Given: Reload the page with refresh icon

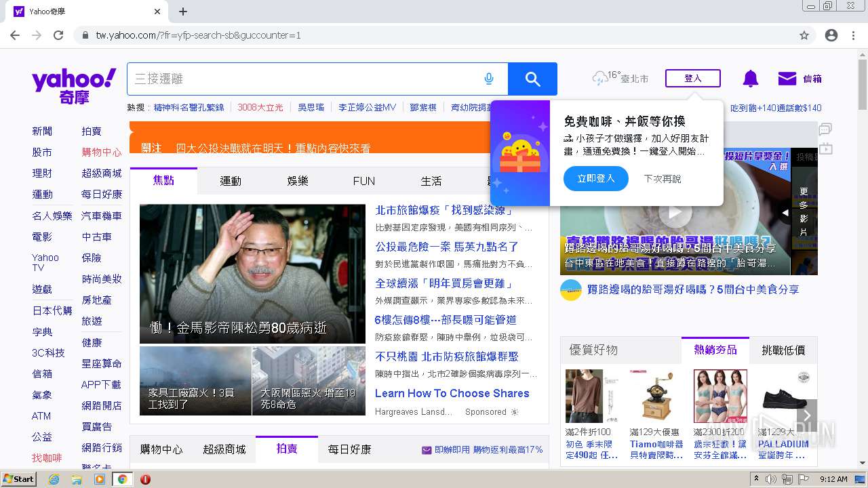Looking at the screenshot, I should [x=58, y=35].
